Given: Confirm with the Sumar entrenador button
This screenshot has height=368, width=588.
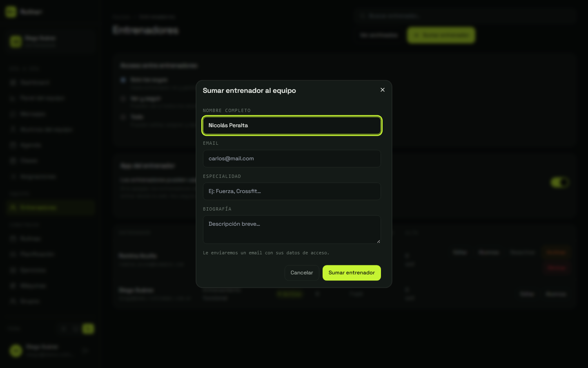Looking at the screenshot, I should tap(352, 273).
